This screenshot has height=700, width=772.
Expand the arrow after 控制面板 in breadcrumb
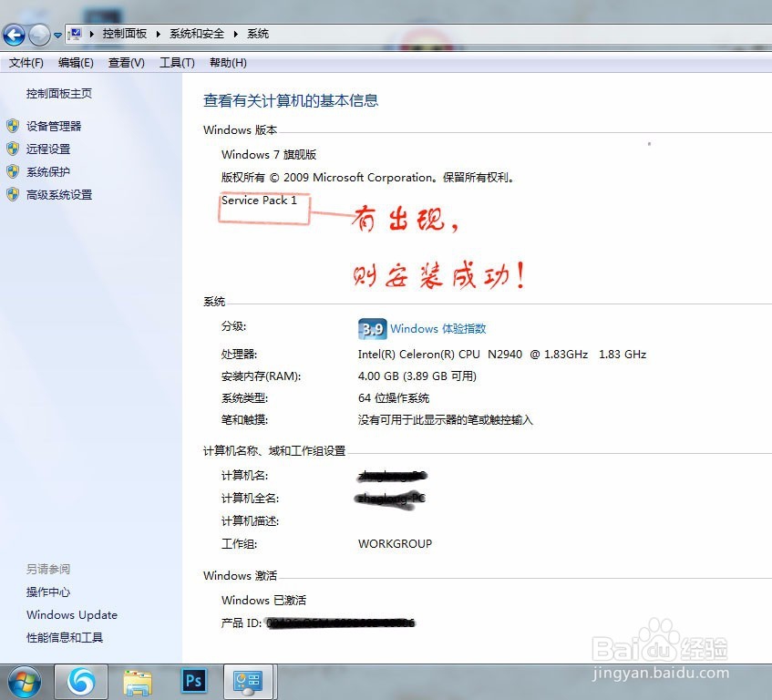(x=158, y=34)
